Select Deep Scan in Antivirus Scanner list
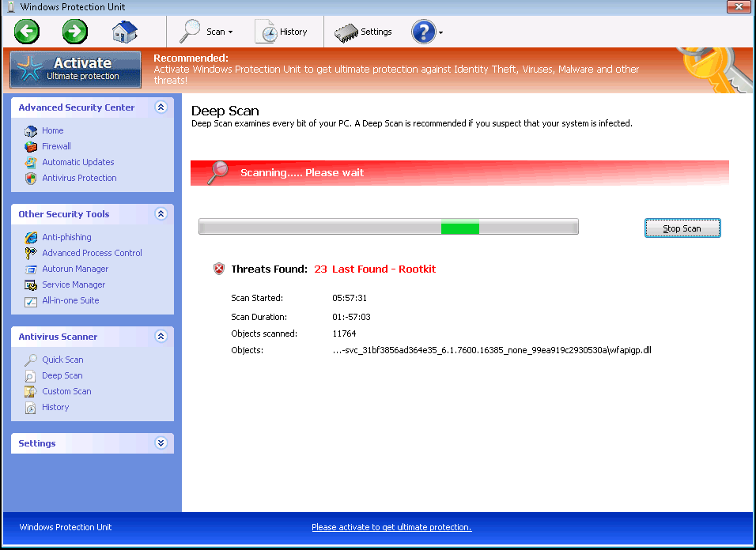The width and height of the screenshot is (756, 550). 62,375
